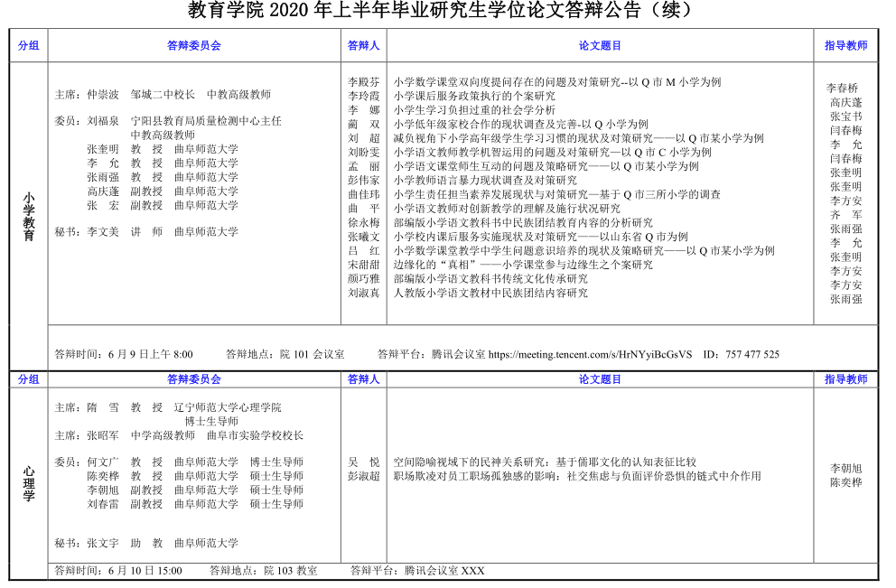
Task: Open the Tencent meeting URL link
Action: 590,355
